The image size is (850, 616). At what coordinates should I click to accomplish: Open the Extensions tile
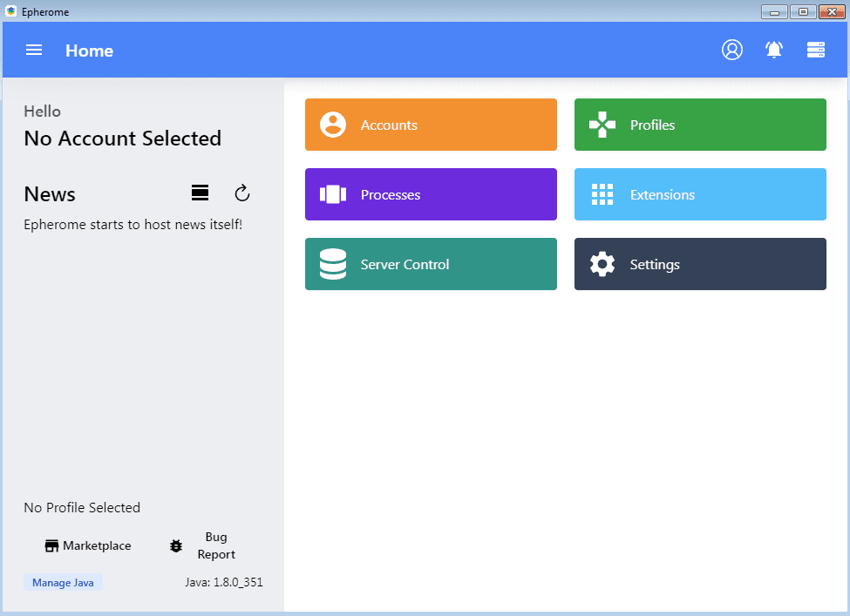click(700, 194)
